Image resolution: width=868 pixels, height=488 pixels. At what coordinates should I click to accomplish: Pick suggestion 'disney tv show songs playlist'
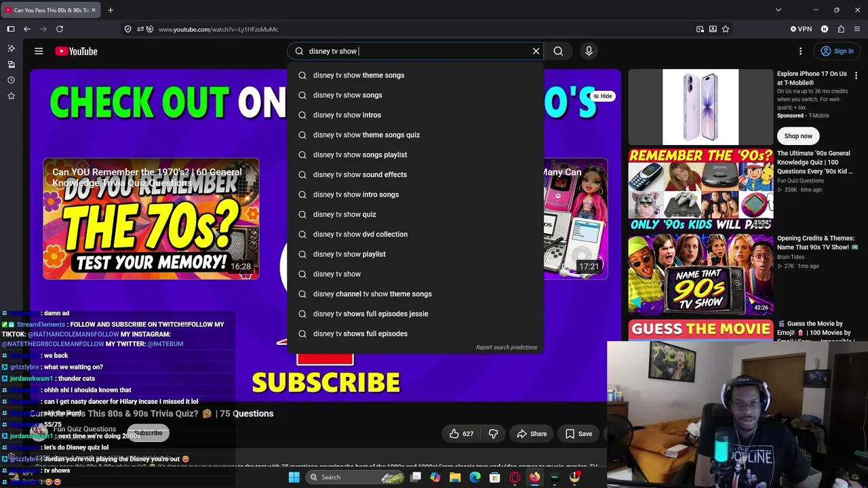415,155
